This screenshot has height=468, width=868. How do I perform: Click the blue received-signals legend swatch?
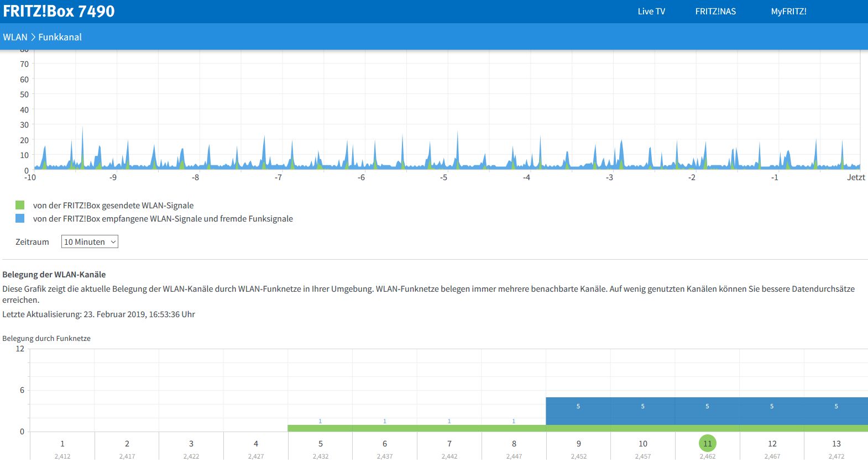pos(20,218)
